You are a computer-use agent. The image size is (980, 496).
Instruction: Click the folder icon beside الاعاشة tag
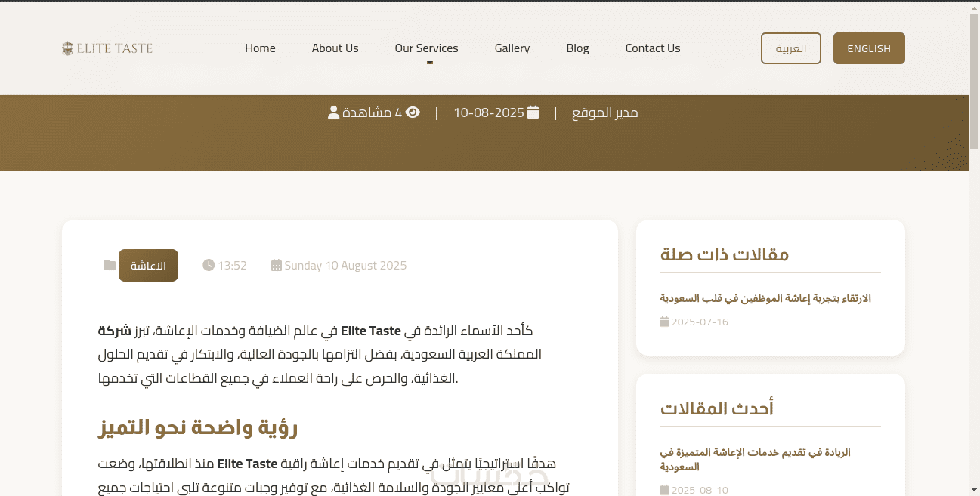110,266
